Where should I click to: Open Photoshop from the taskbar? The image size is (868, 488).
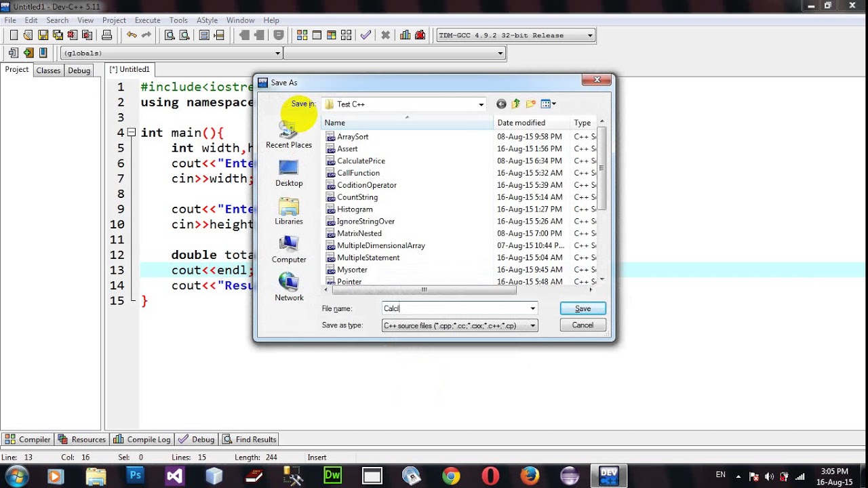click(135, 476)
